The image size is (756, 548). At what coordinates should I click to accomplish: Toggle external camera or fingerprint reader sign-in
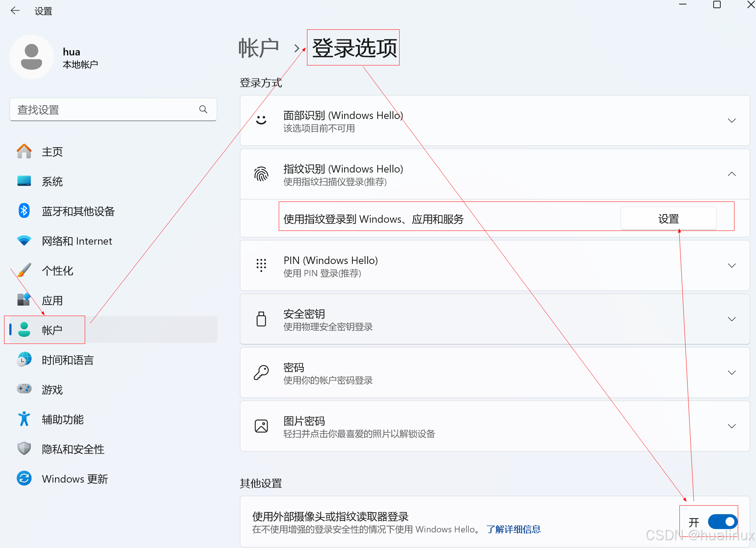click(x=722, y=522)
